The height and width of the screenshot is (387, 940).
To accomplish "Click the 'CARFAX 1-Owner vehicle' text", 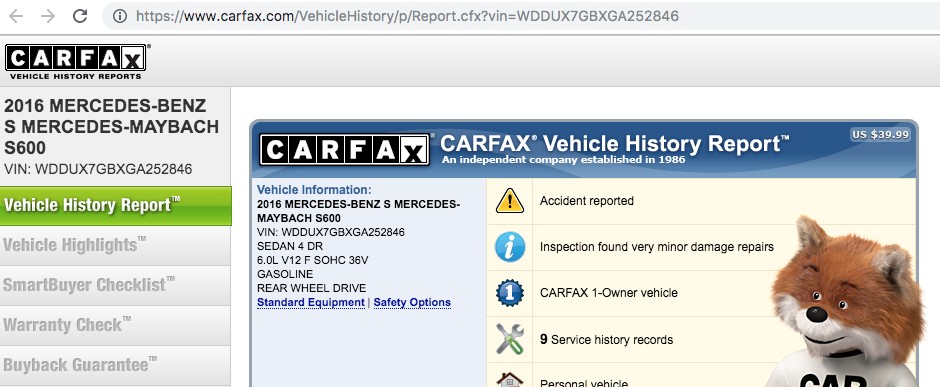I will click(x=608, y=293).
